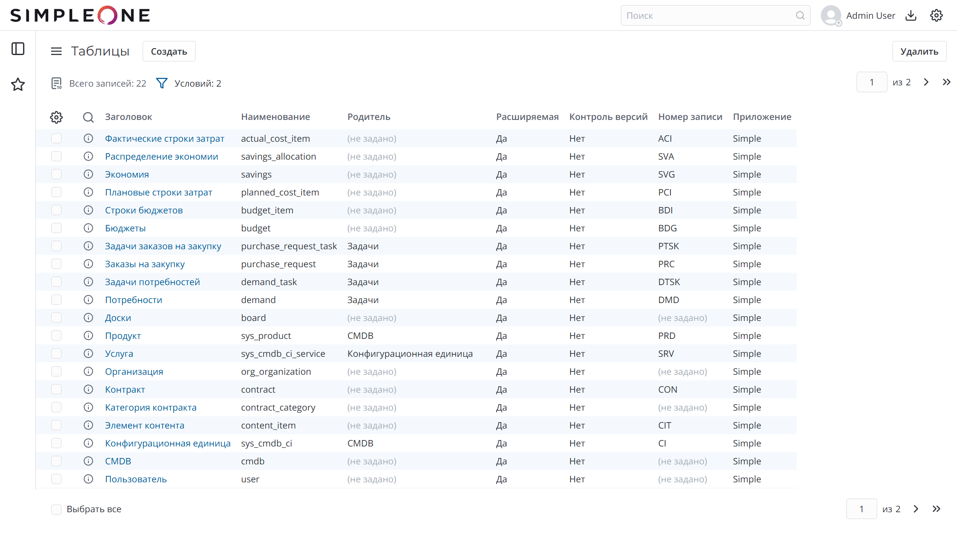The height and width of the screenshot is (560, 957).
Task: Open favorites star icon in sidebar
Action: 18,84
